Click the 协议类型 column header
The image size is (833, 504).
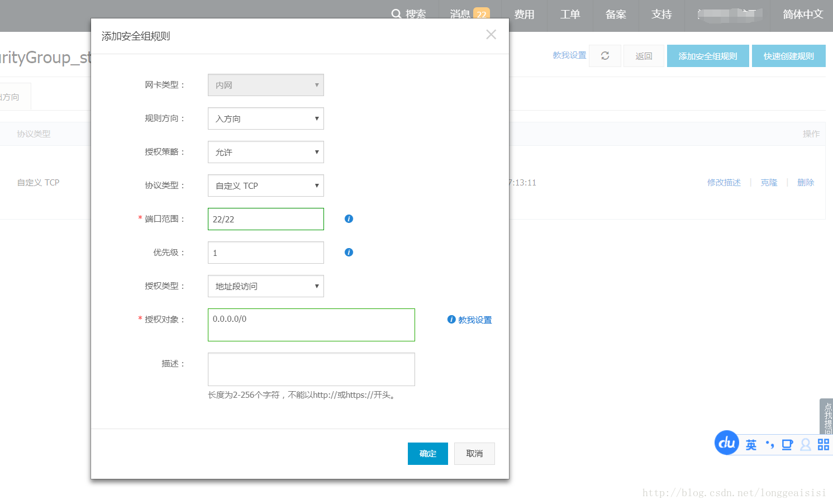click(x=34, y=134)
